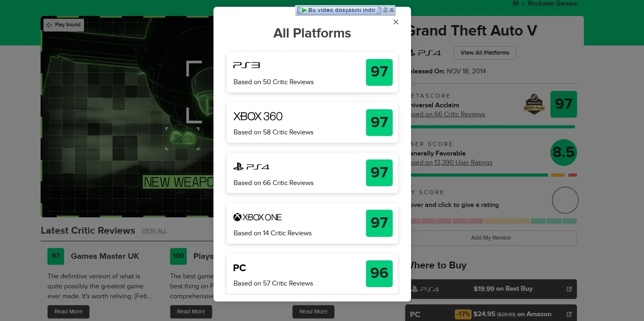
Task: Click the PC 96 Metascore badge
Action: click(x=379, y=274)
